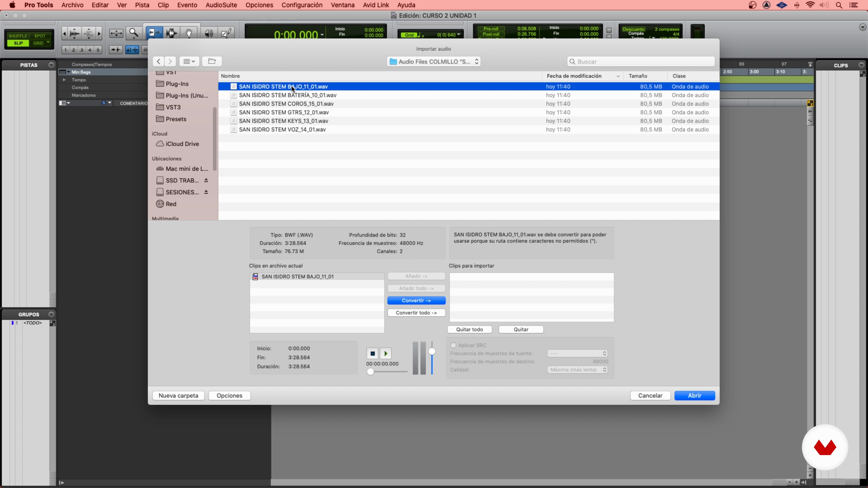Image resolution: width=868 pixels, height=488 pixels.
Task: Select the Pencil tool
Action: tap(226, 33)
